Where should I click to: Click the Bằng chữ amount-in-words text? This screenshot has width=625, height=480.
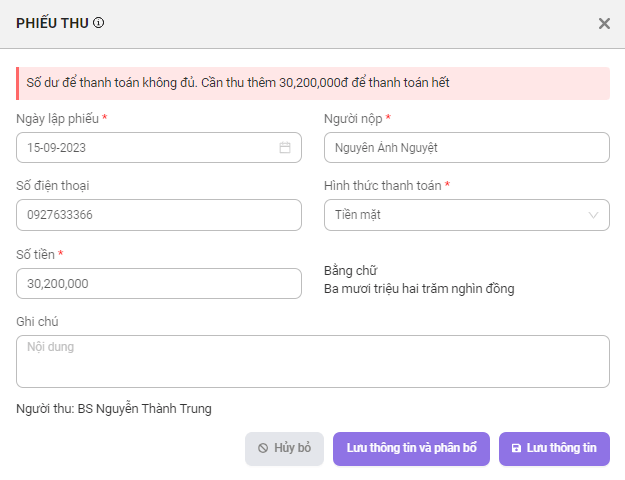tap(419, 289)
